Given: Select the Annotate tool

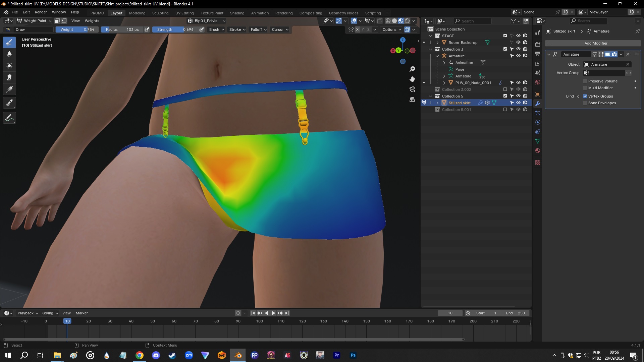Looking at the screenshot, I should 9,118.
